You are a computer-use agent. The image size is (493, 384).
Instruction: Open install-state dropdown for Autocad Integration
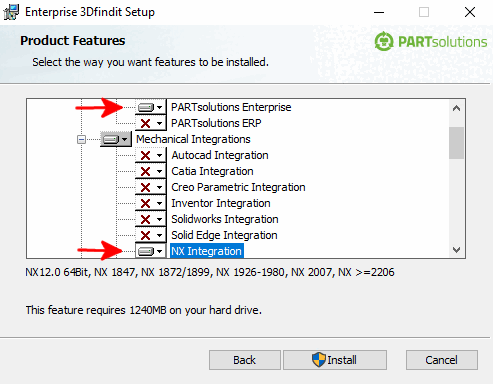151,155
